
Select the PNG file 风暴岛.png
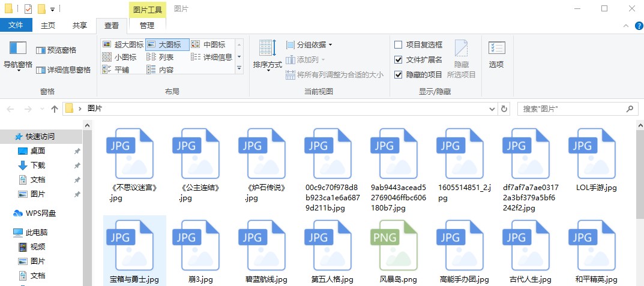399,251
